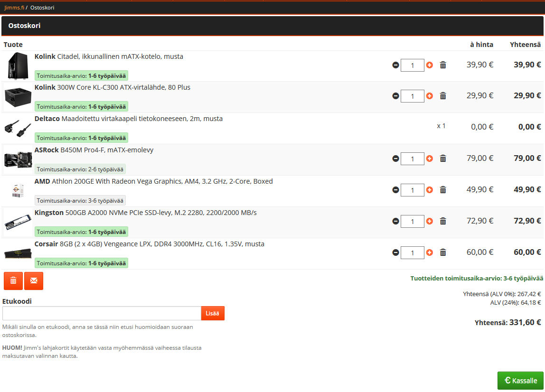Email the cart using envelope button
Viewport: 545px width, 392px height.
tap(34, 280)
